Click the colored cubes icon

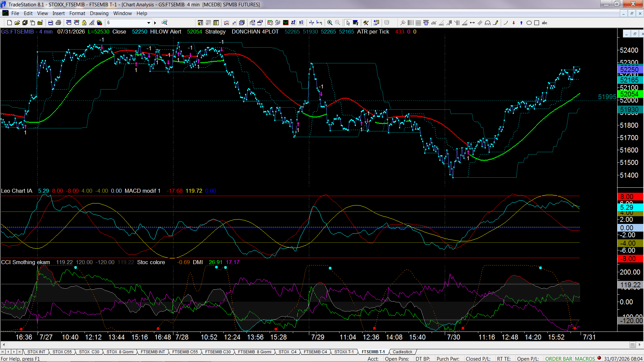99,23
